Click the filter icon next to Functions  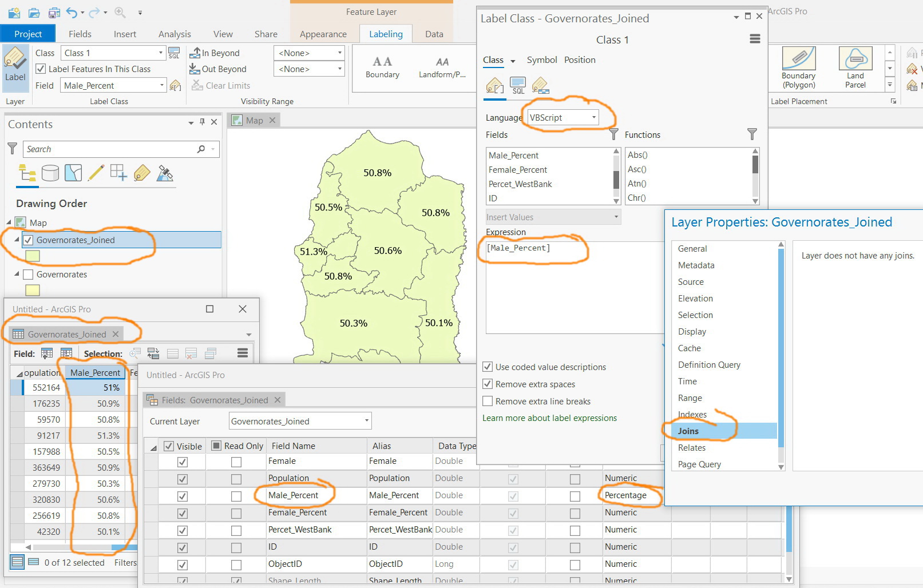pyautogui.click(x=752, y=134)
